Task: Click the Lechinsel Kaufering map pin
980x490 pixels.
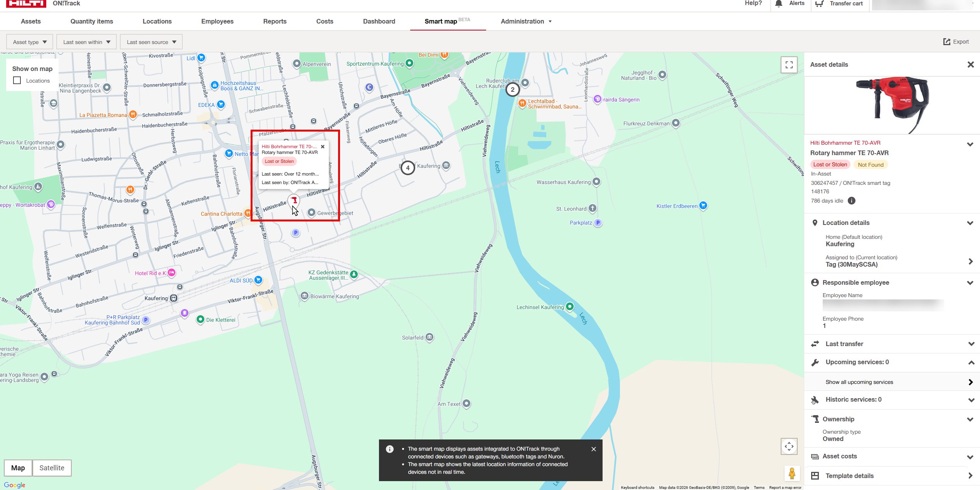Action: coord(570,307)
